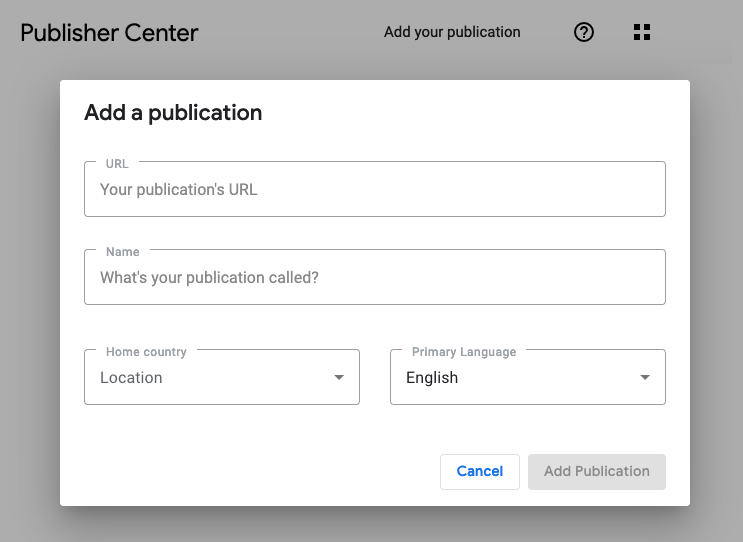Click the dimmed backdrop outside the dialog
This screenshot has height=542, width=743.
click(30, 300)
